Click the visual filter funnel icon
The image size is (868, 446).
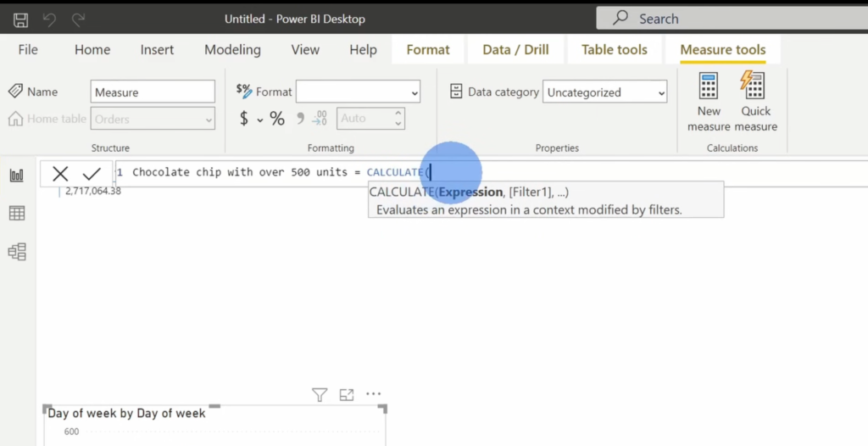click(x=320, y=394)
